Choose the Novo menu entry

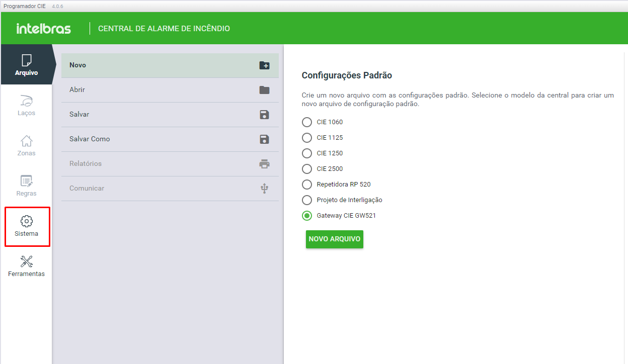(170, 65)
